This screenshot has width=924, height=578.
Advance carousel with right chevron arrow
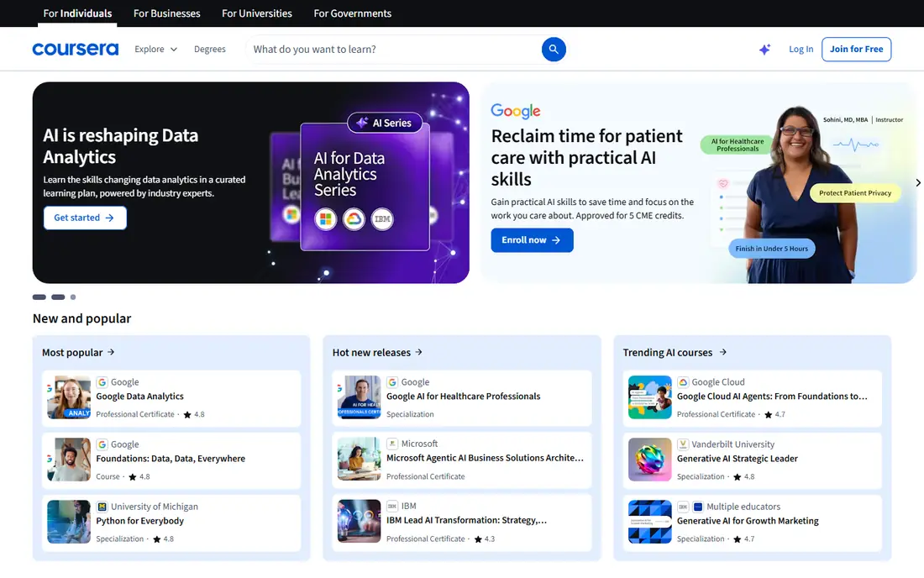point(917,182)
